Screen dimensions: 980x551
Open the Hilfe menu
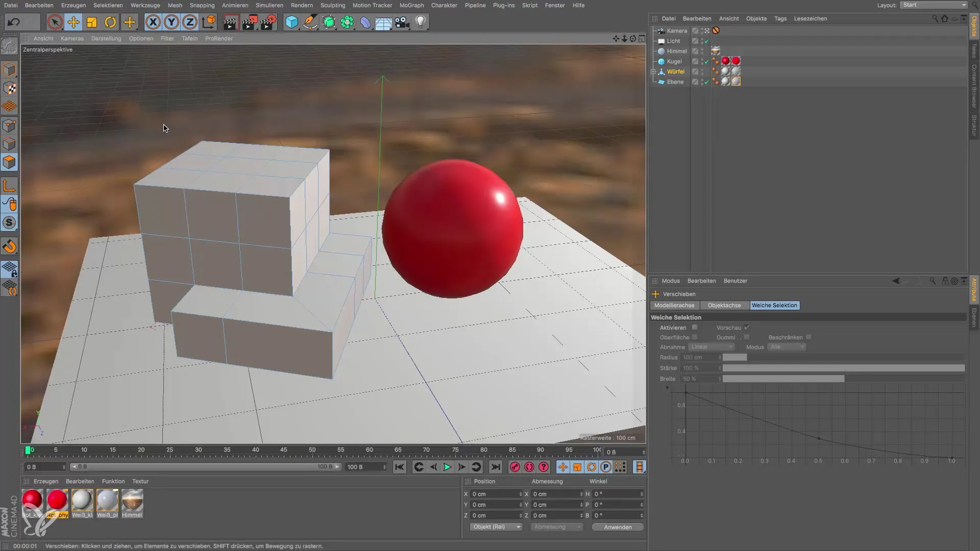click(578, 5)
